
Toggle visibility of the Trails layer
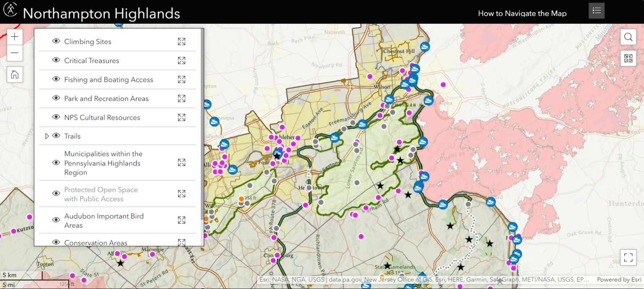(x=56, y=136)
